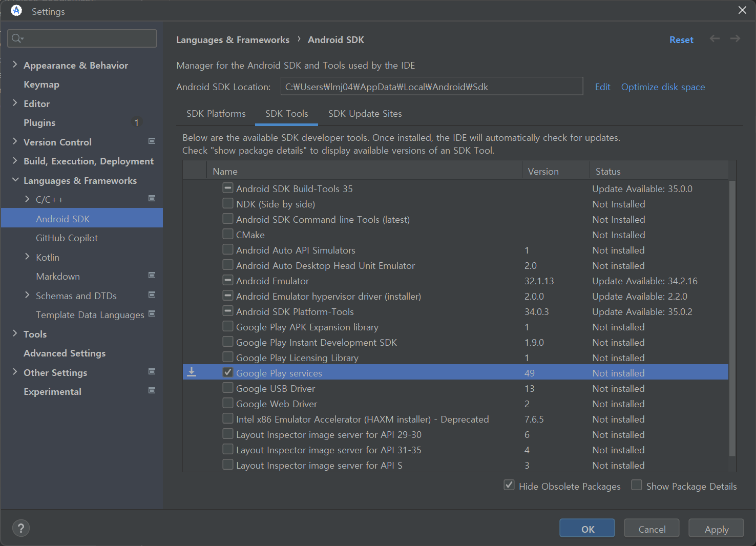
Task: Open the SDK Update Sites tab
Action: click(365, 114)
